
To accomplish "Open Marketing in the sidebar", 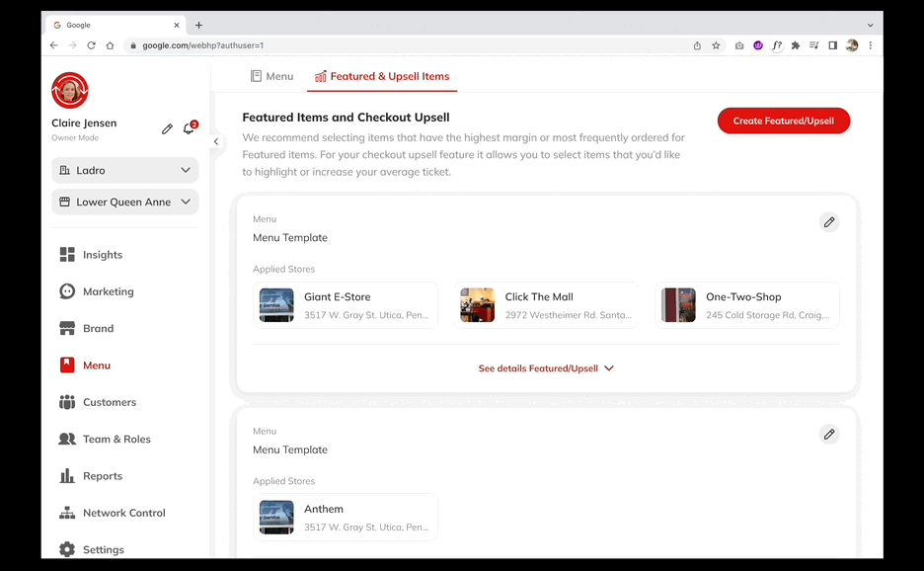I will (97, 291).
